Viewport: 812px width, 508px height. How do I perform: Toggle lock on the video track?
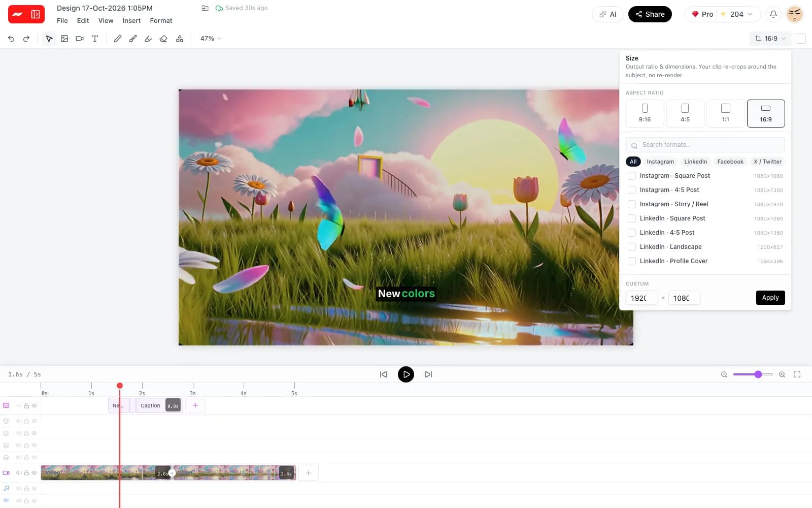coord(26,473)
